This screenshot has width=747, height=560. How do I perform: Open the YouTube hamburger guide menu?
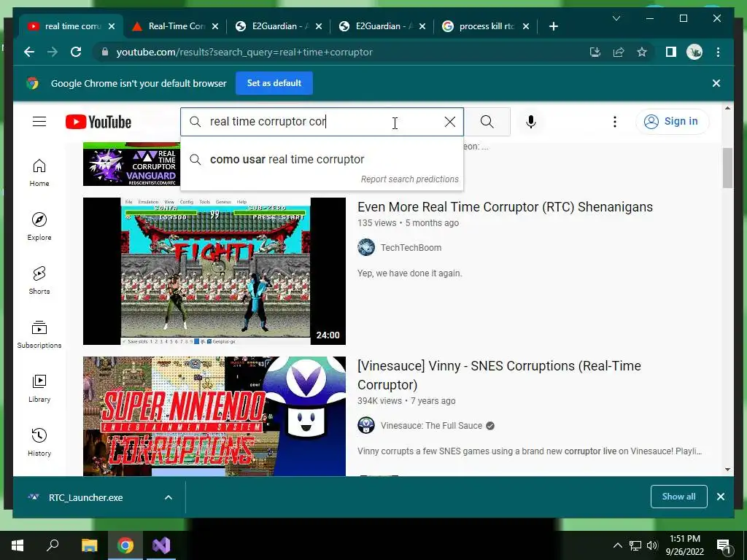tap(39, 122)
